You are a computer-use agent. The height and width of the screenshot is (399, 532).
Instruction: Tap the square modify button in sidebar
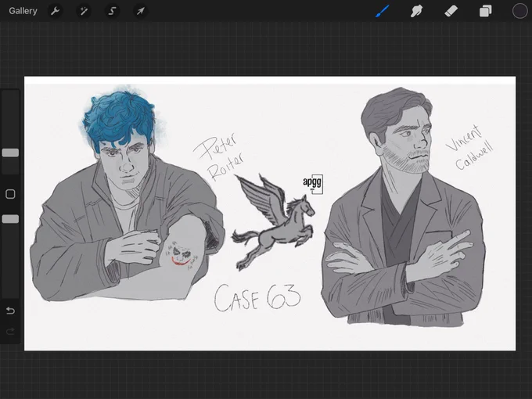coord(10,194)
